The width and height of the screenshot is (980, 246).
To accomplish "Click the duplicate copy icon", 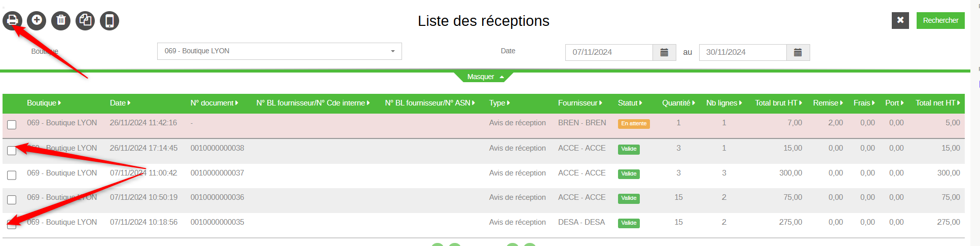I will click(85, 21).
